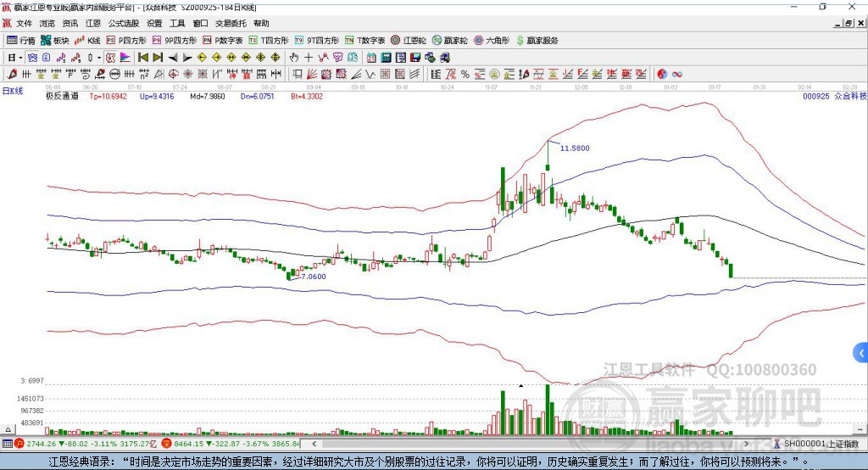This screenshot has width=868, height=470.
Task: Click the Dn=6.0751 value
Action: click(x=258, y=96)
